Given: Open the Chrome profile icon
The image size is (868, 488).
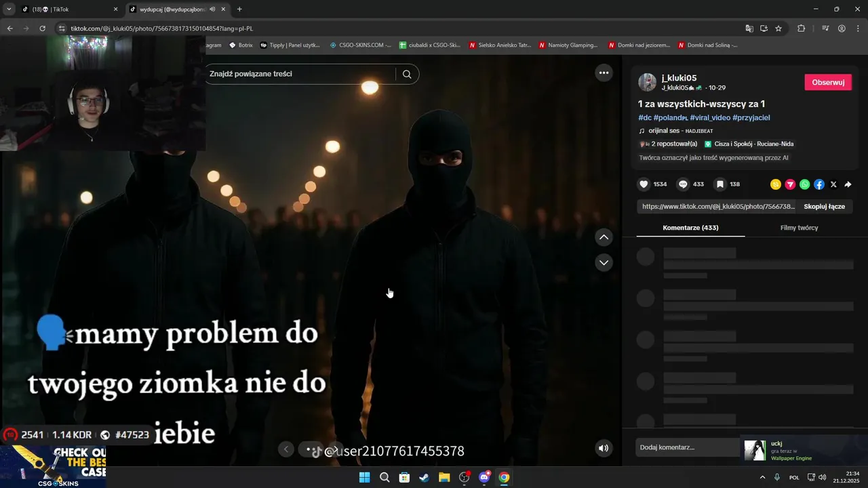Looking at the screenshot, I should click(x=842, y=28).
